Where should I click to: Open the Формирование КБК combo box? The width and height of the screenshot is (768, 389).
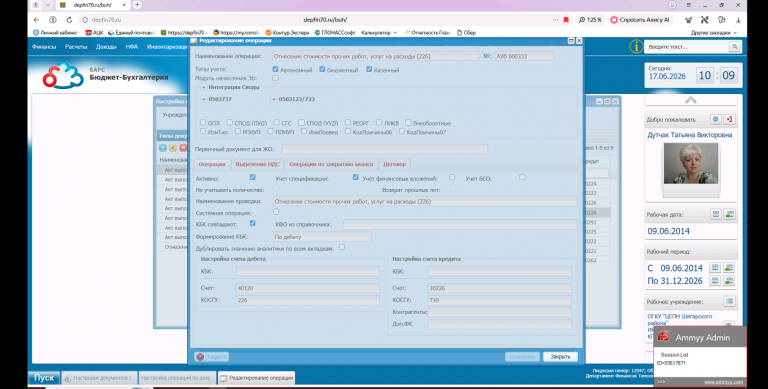322,237
